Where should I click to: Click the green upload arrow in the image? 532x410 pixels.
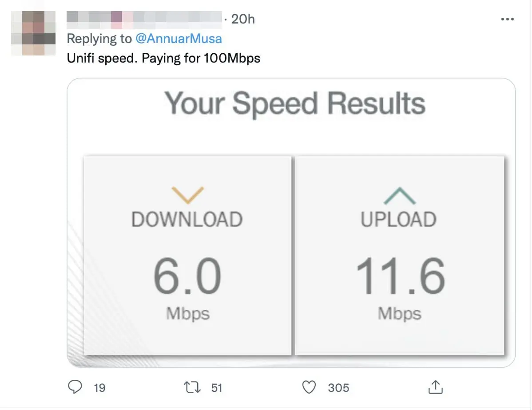tap(399, 196)
